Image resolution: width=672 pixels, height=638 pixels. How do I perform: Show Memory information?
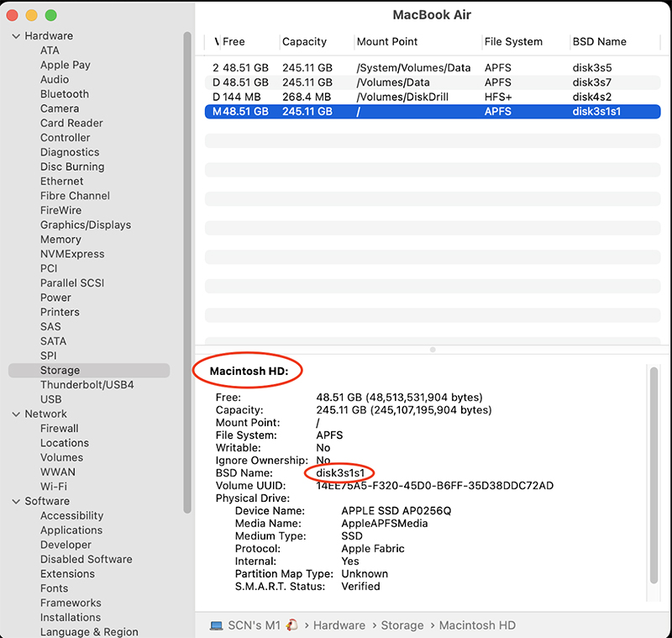[60, 240]
